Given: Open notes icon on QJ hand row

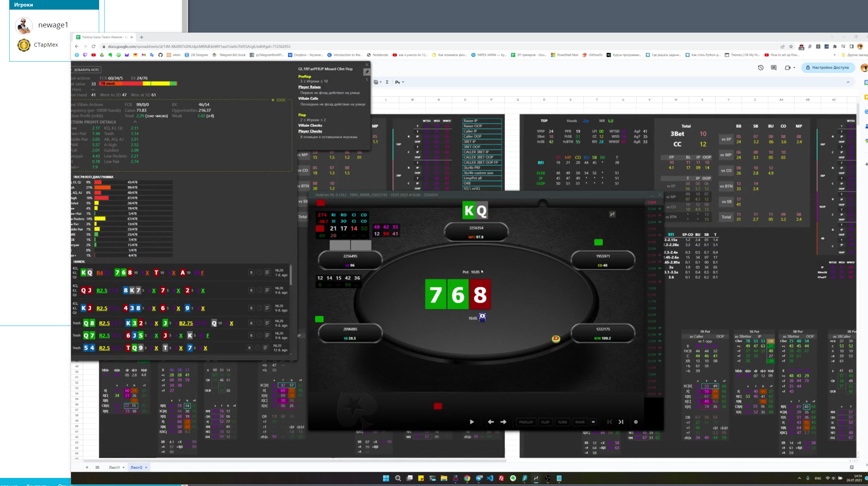Looking at the screenshot, I should pos(267,290).
